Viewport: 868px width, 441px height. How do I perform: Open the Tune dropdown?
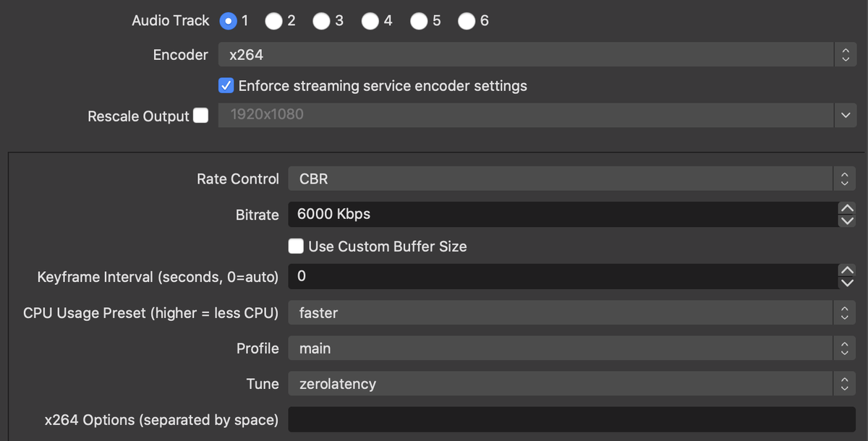(843, 384)
